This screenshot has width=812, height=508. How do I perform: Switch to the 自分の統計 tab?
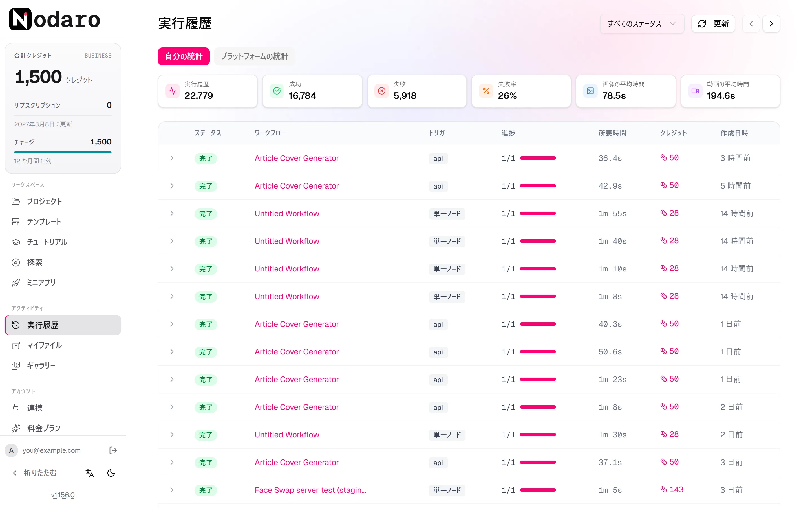pyautogui.click(x=184, y=56)
